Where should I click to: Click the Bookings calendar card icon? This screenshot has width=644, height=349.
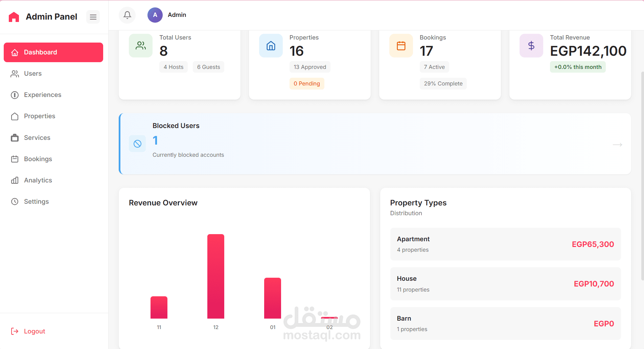(401, 46)
